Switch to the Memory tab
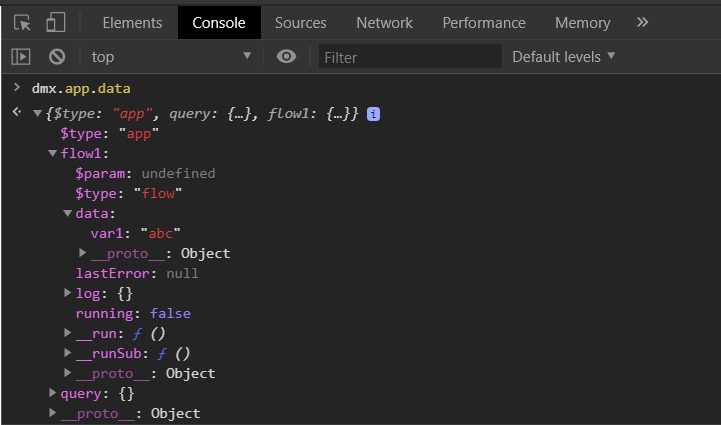This screenshot has width=721, height=425. point(583,23)
